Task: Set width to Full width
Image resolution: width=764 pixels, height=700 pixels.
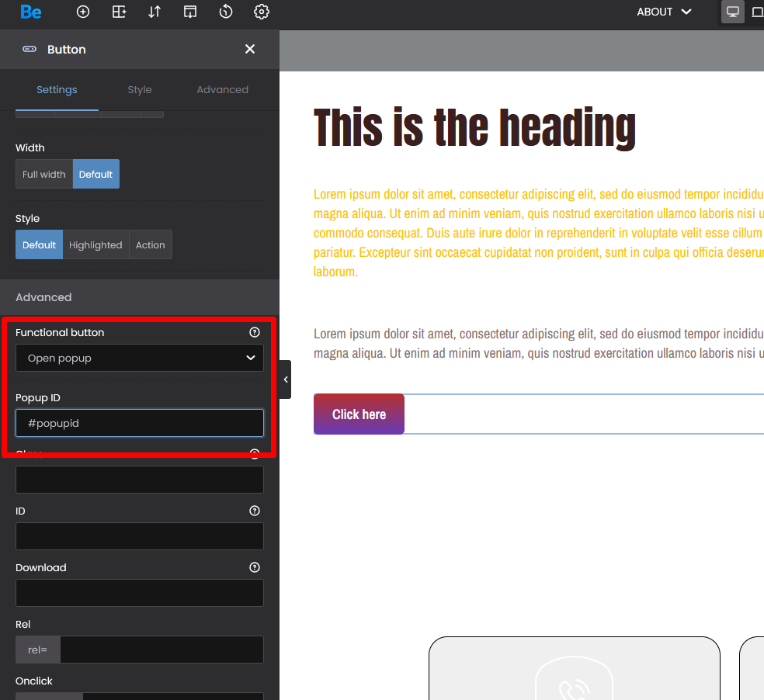Action: coord(44,175)
